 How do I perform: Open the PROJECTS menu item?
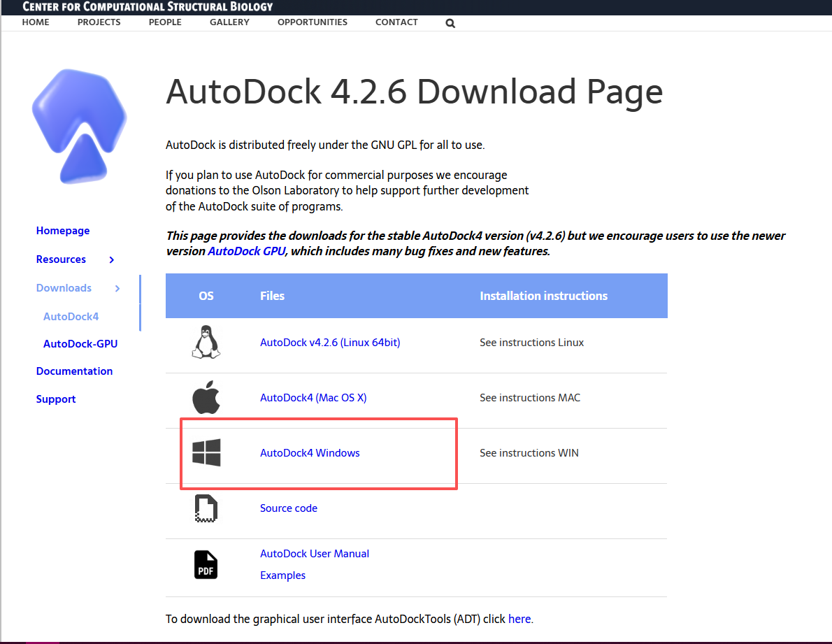click(x=99, y=22)
